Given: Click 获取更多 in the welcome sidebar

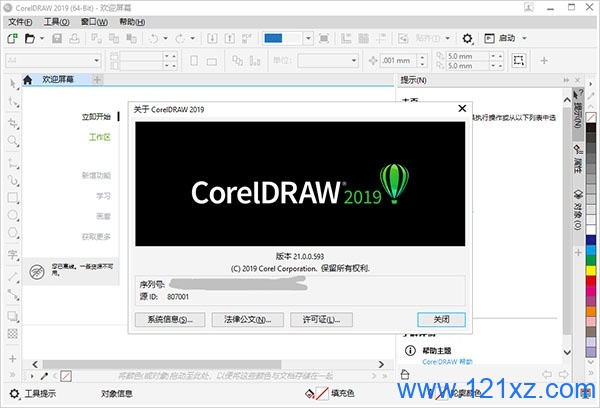Looking at the screenshot, I should [x=96, y=237].
